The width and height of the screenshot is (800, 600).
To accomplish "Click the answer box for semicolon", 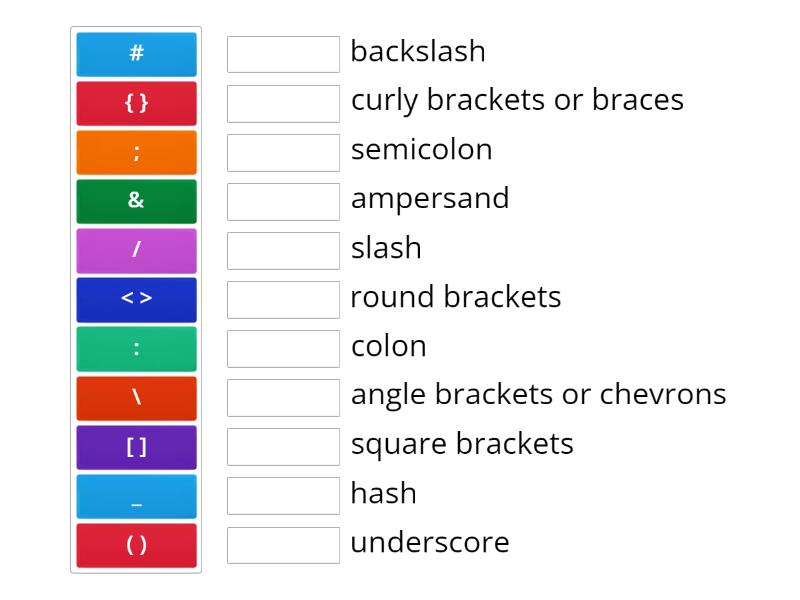I will pos(283,152).
